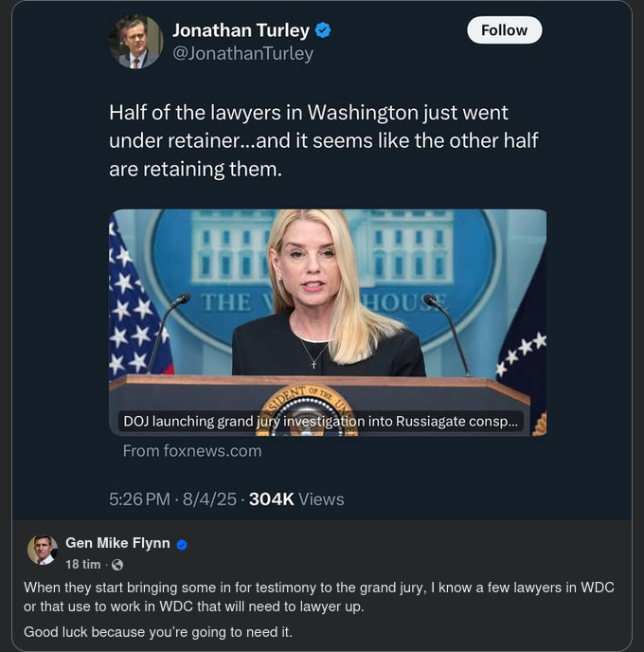Click the 304K Views counter
This screenshot has width=644, height=652.
click(x=295, y=499)
